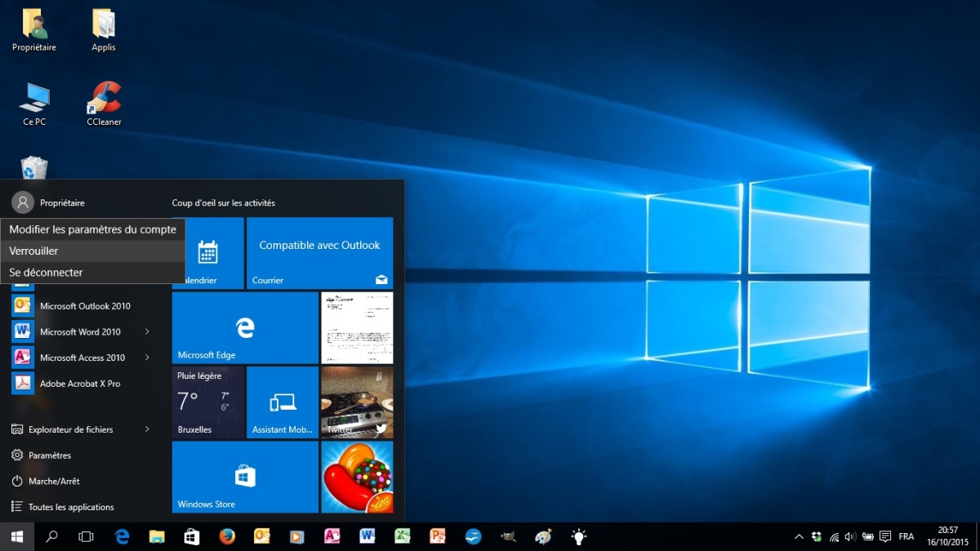Open PowerPoint from the taskbar
The image size is (980, 551).
(438, 536)
